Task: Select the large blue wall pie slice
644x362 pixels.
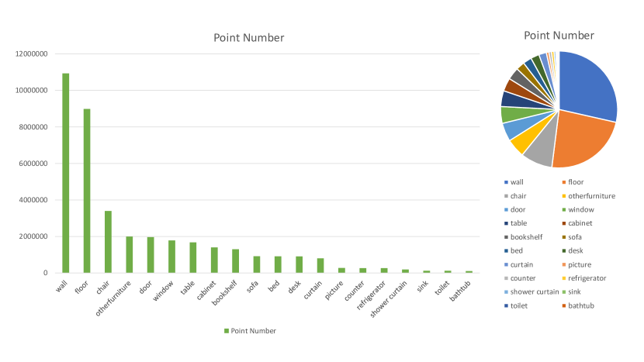Action: [586, 85]
